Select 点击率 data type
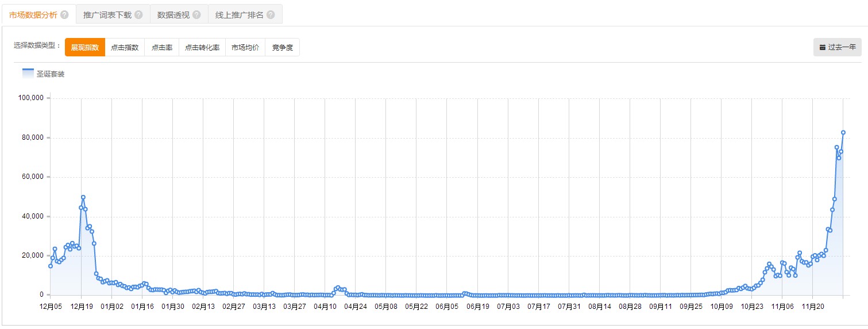Viewport: 868px width, 329px height. (162, 47)
